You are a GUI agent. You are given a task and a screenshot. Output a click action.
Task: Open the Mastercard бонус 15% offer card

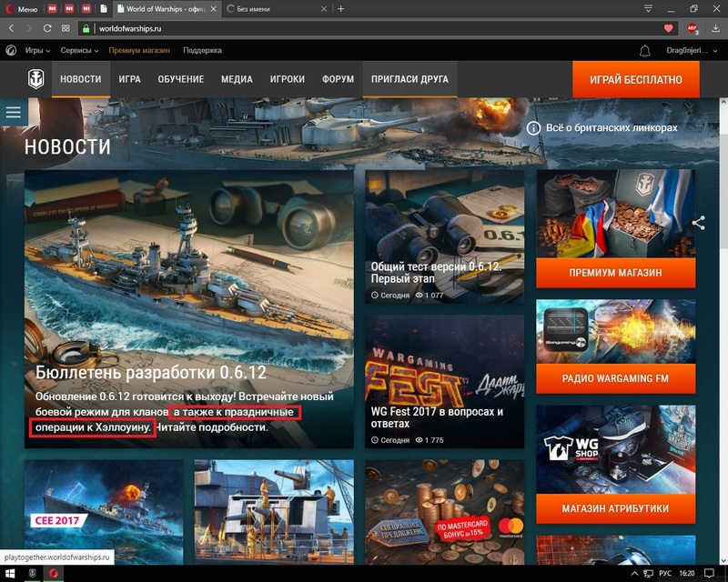pyautogui.click(x=445, y=512)
